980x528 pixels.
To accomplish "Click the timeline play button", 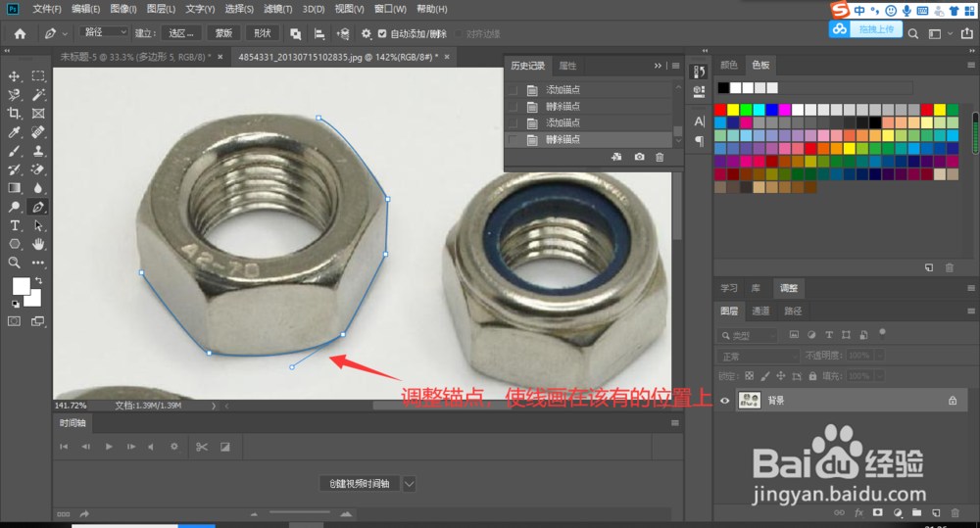I will pyautogui.click(x=109, y=447).
